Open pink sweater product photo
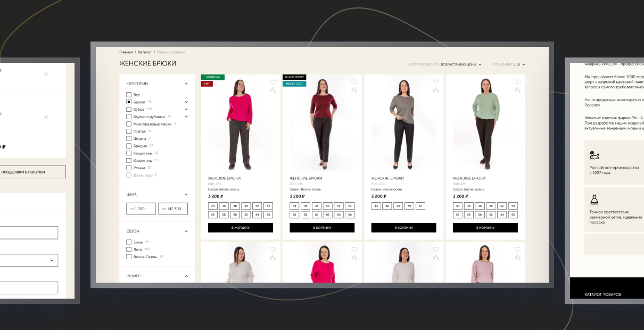 point(241,124)
